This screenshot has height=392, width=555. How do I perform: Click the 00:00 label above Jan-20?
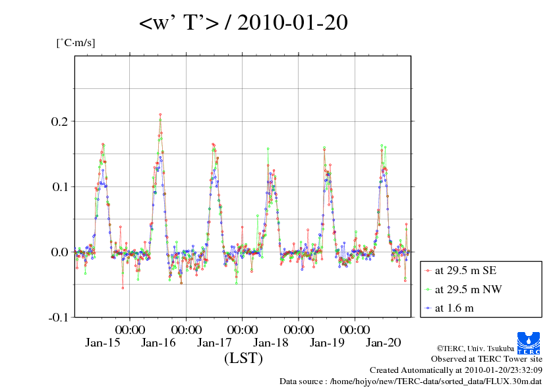click(x=355, y=330)
